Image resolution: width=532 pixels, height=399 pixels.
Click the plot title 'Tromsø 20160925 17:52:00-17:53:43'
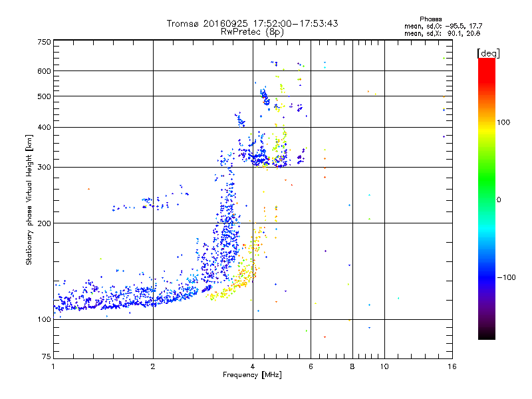[252, 23]
